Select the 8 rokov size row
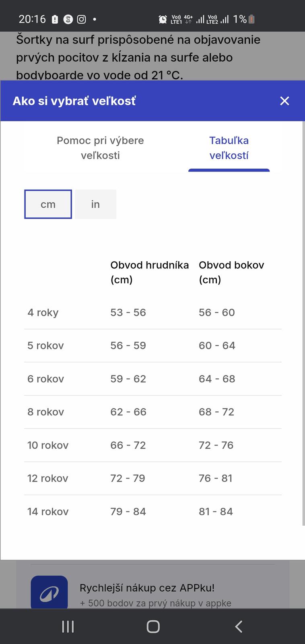The height and width of the screenshot is (644, 305). 152,412
